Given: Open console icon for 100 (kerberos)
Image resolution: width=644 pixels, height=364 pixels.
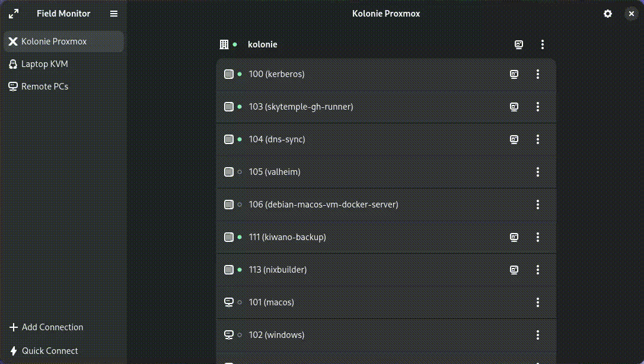Looking at the screenshot, I should click(514, 74).
